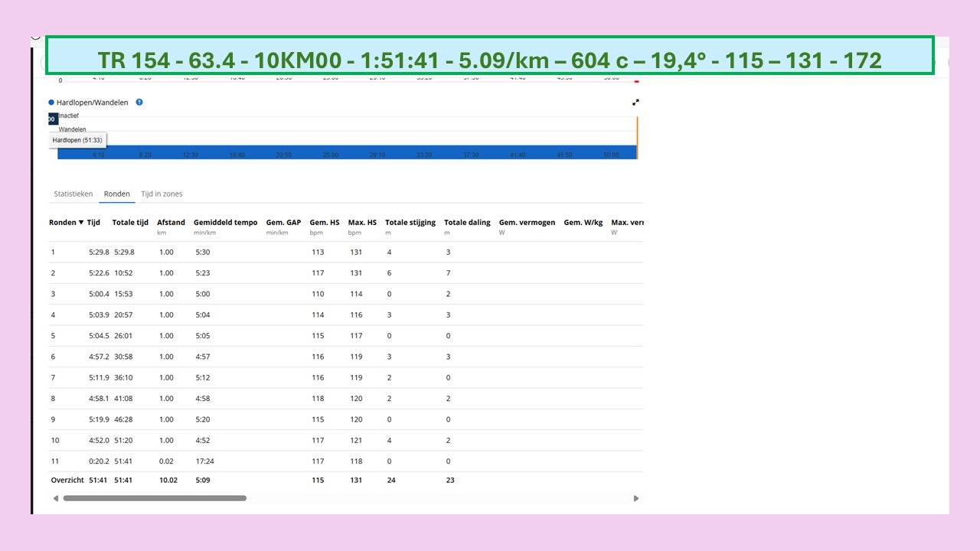Click the Max. HS column header

tap(362, 223)
